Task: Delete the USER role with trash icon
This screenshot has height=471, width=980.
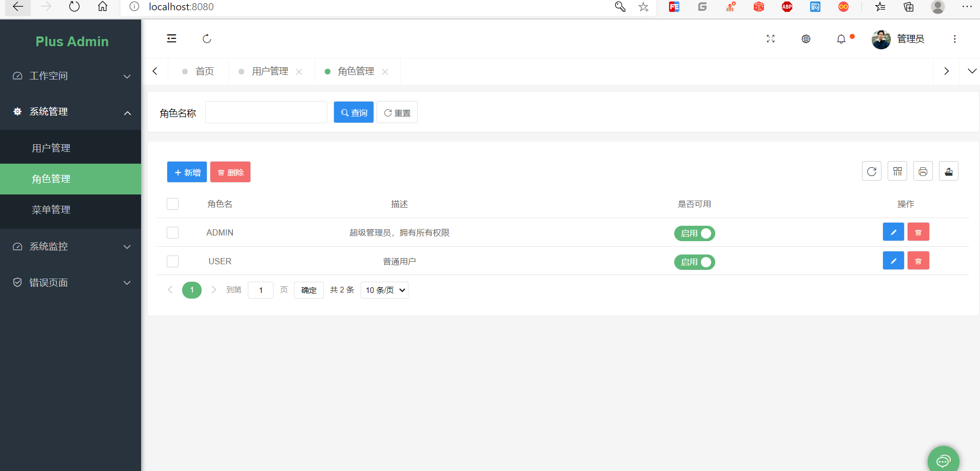Action: (x=918, y=261)
